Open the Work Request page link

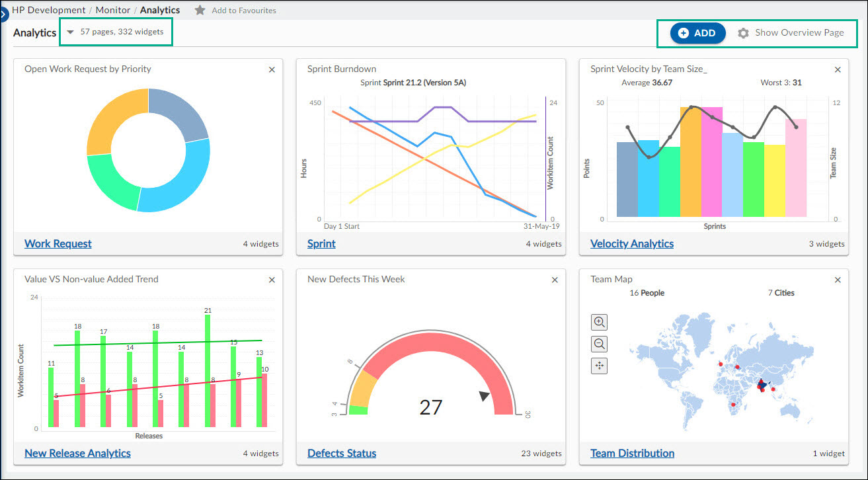58,243
